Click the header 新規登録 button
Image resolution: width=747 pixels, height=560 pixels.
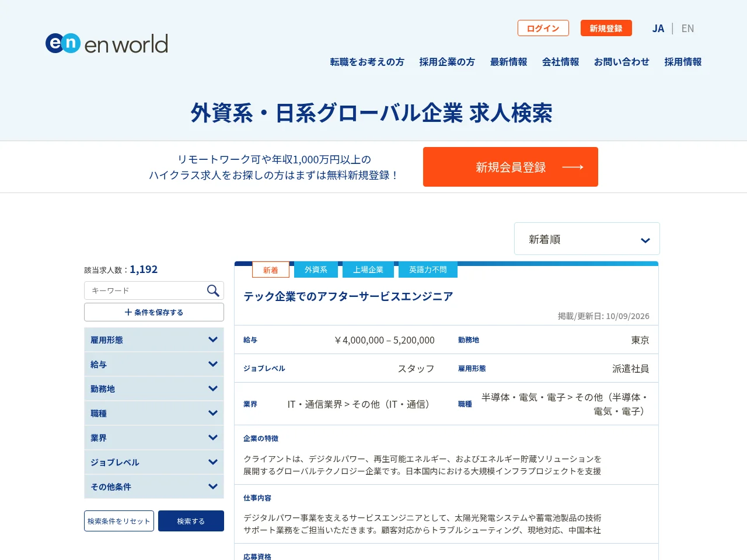[606, 28]
